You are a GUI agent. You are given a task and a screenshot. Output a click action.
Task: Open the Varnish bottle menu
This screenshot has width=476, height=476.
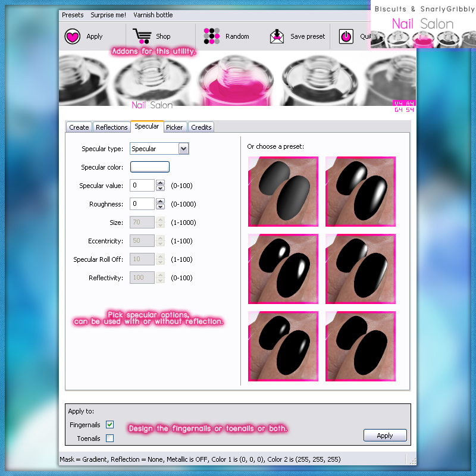coord(153,15)
